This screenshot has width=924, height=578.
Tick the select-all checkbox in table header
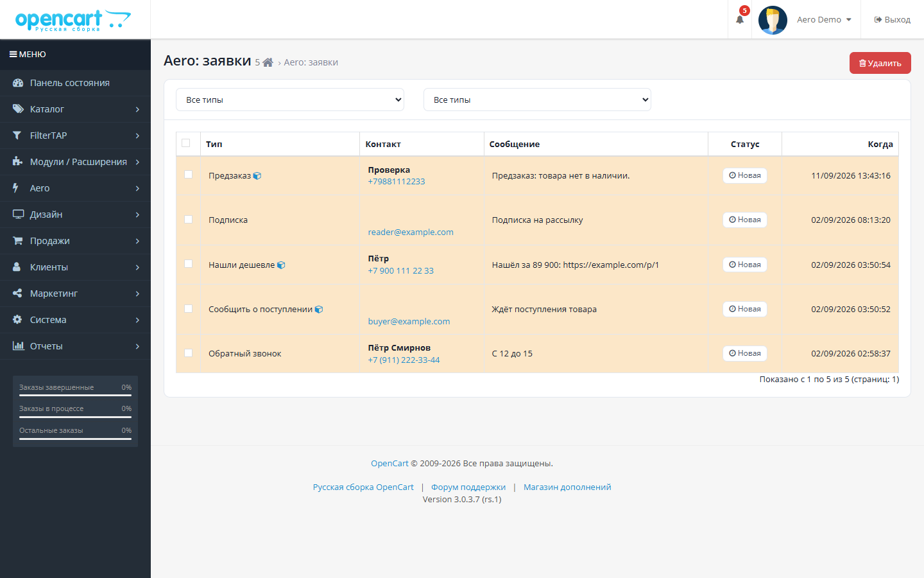click(x=186, y=143)
